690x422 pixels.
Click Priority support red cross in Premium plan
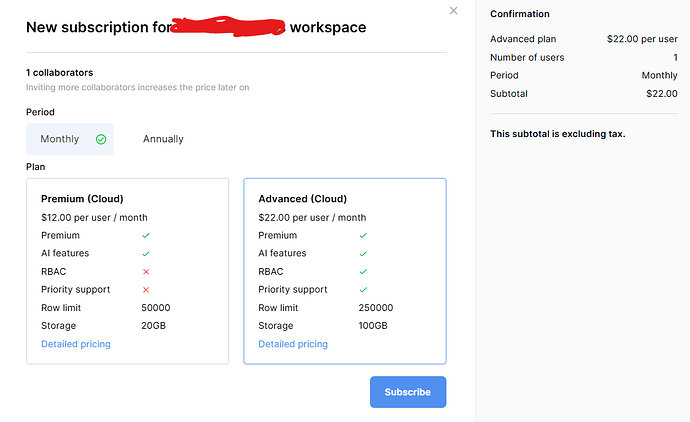[x=146, y=290]
